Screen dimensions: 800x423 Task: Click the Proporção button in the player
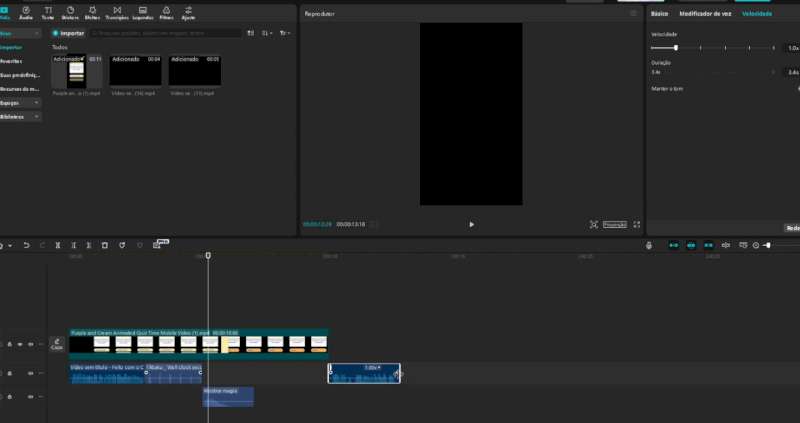pos(614,225)
